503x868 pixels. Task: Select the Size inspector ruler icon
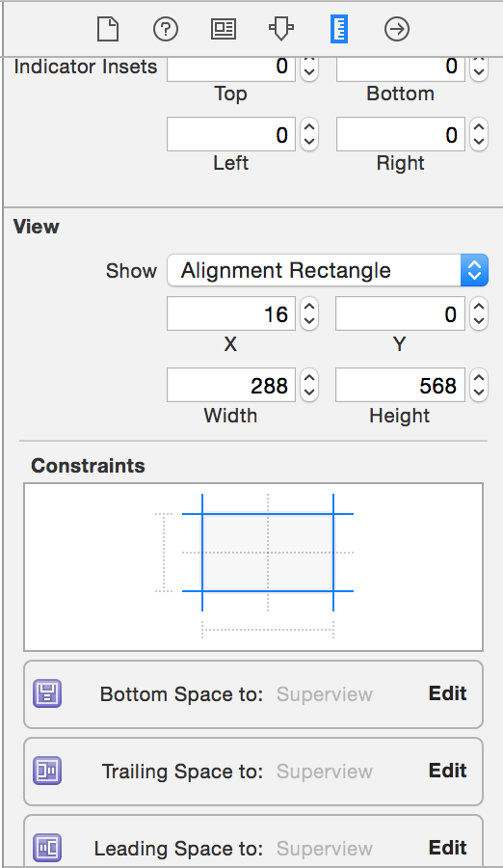tap(338, 29)
